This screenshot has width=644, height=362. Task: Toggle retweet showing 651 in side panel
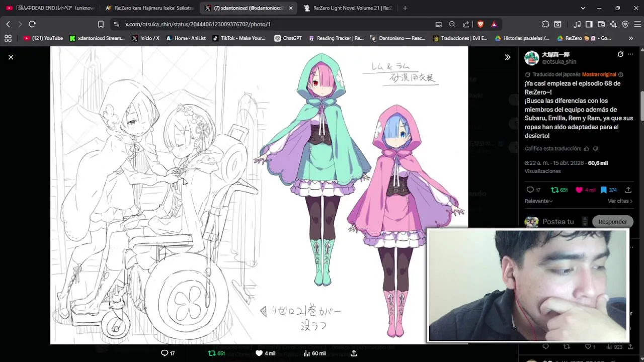559,190
